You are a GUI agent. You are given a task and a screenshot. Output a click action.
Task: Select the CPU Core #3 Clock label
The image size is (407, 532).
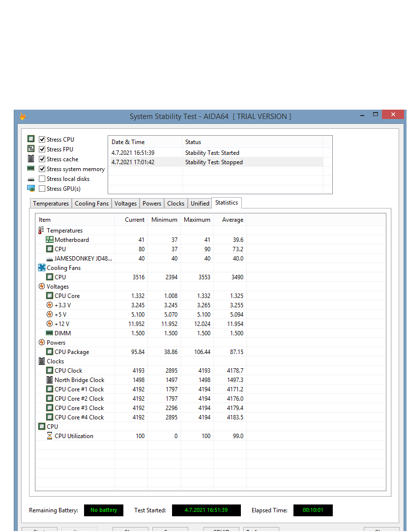(x=79, y=408)
